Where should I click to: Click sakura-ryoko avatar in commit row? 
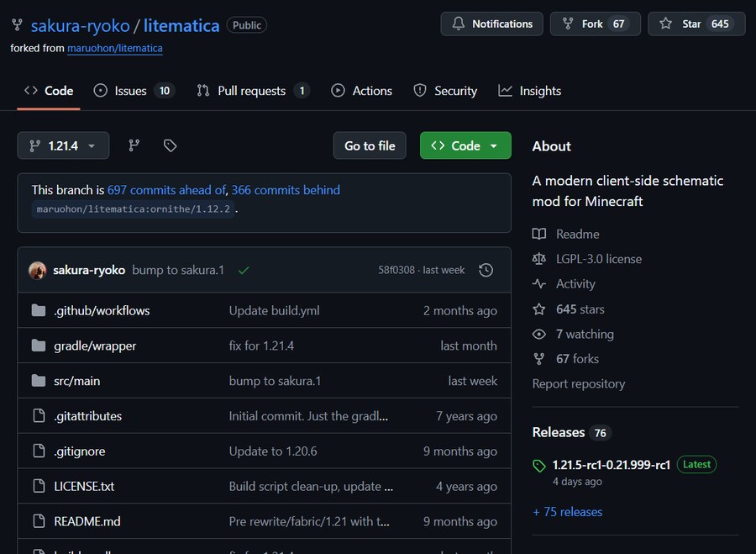(38, 270)
